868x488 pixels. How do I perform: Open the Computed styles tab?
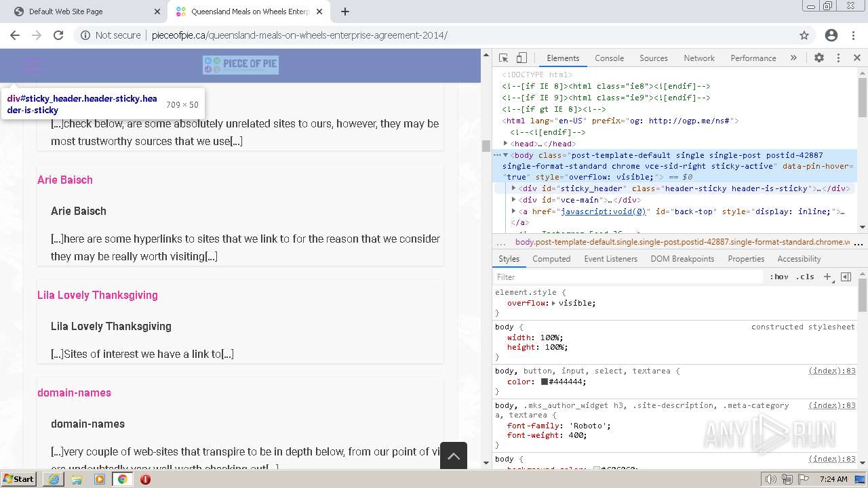coord(551,259)
